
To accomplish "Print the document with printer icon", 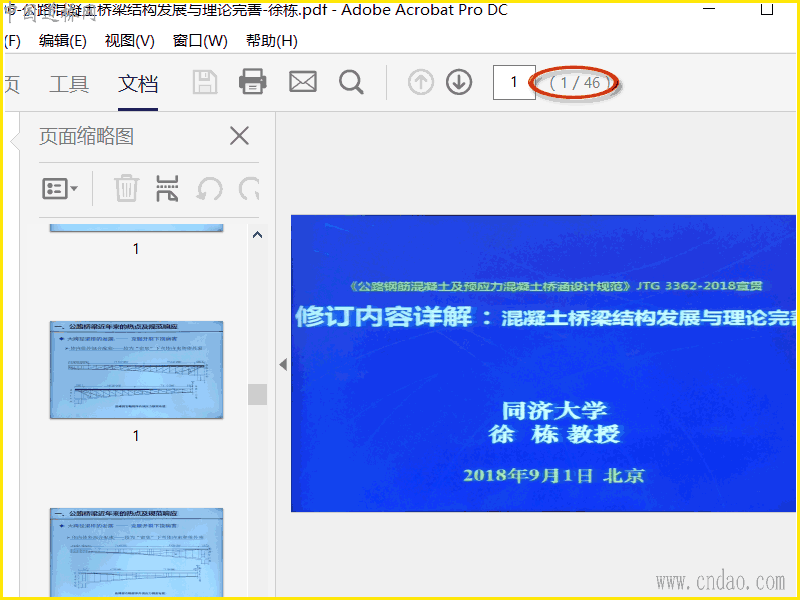I will point(253,82).
